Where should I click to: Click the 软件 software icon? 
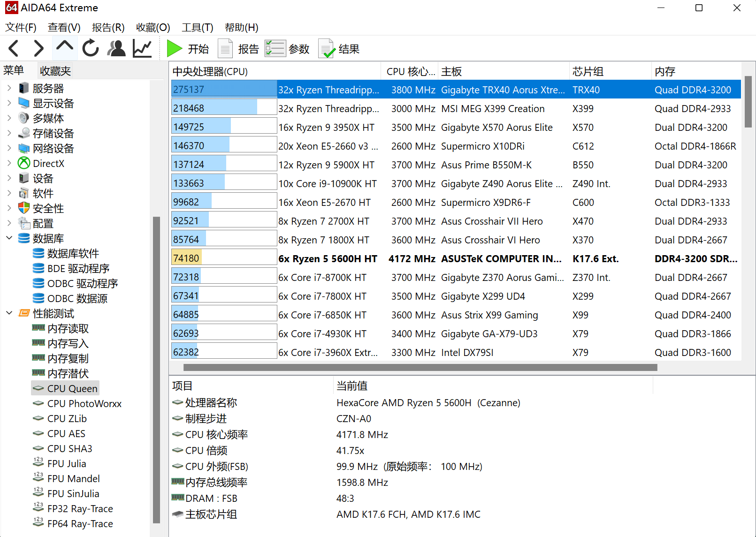24,193
